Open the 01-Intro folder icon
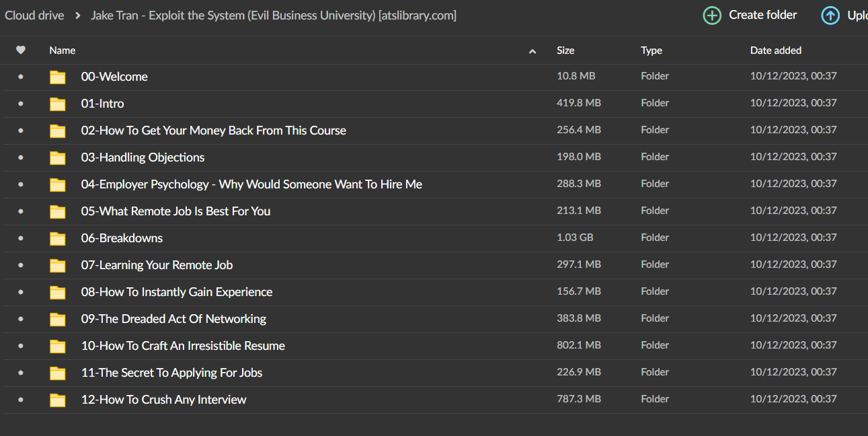This screenshot has height=436, width=868. 58,104
